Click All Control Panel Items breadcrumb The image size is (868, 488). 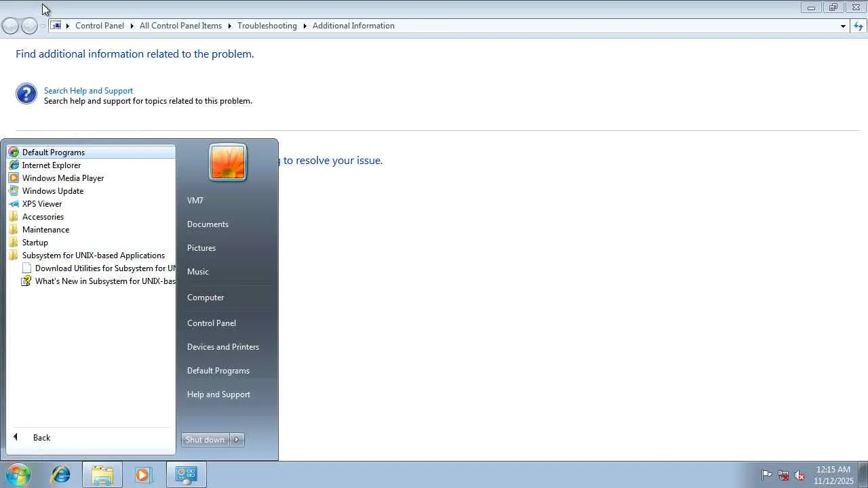[180, 26]
